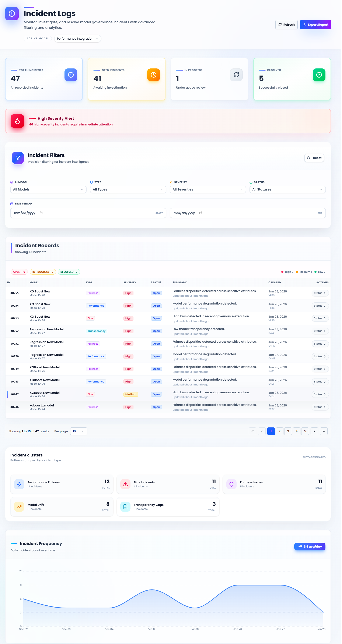Click xgboost_model name in row #0246

click(42, 405)
